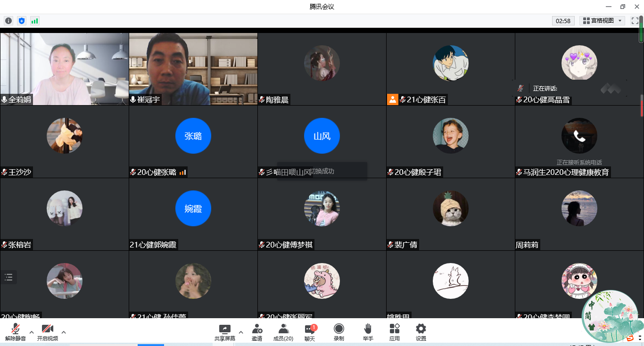Open Settings (设置) gear icon
644x346 pixels.
click(421, 332)
